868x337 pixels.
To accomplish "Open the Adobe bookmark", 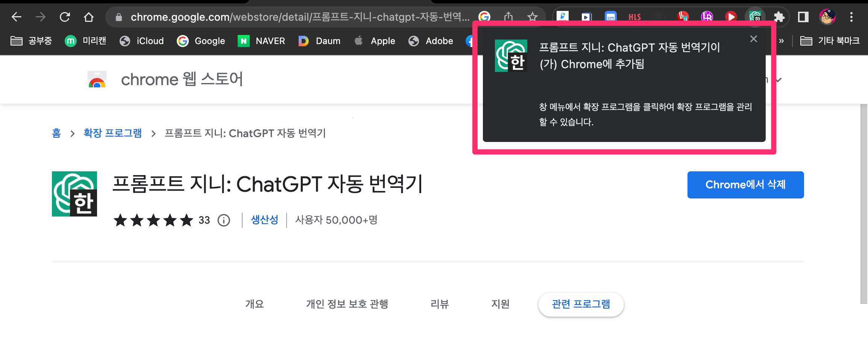I will click(x=431, y=41).
